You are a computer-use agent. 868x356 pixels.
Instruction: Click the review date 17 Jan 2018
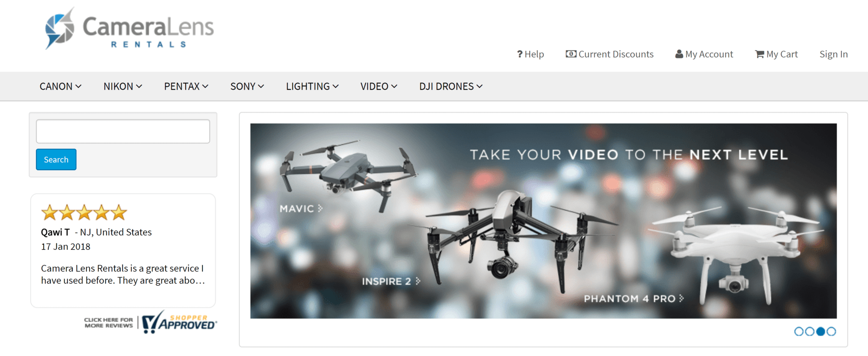(x=66, y=246)
